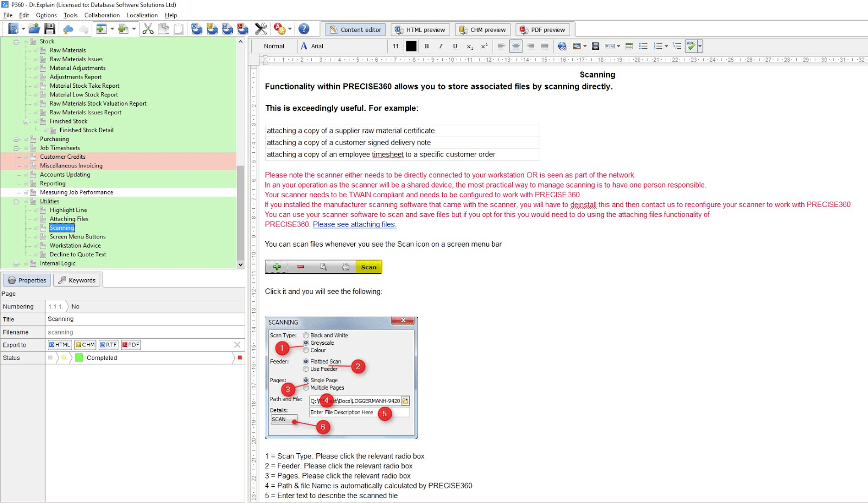Upload to cloud icon in toolbar
Screen dimensions: 868x503
click(x=68, y=29)
